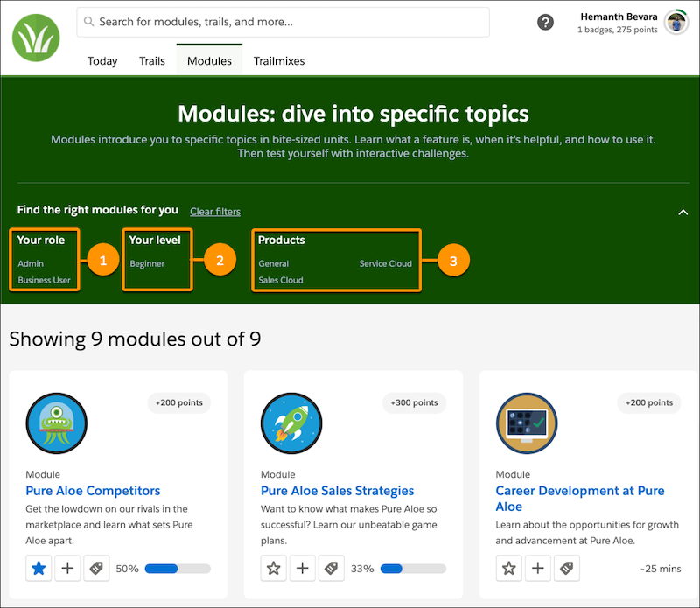Open Career Development at Pure Aloe title
Viewport: 700px width, 608px height.
tap(580, 498)
